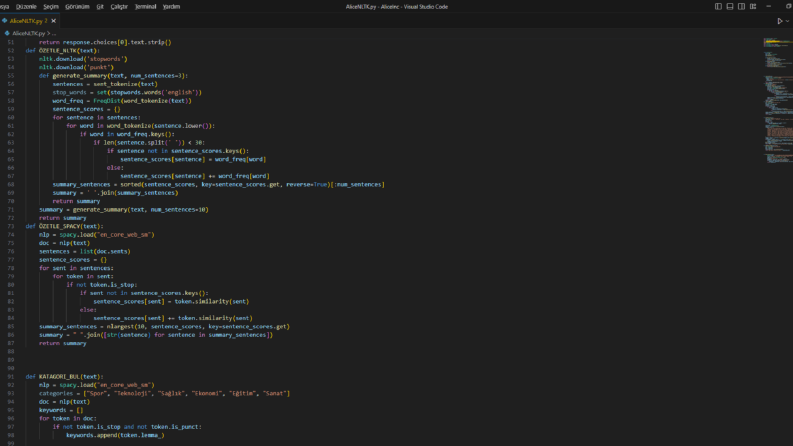
Task: Click "nltk.download('stopwords')" code line
Action: (83, 59)
